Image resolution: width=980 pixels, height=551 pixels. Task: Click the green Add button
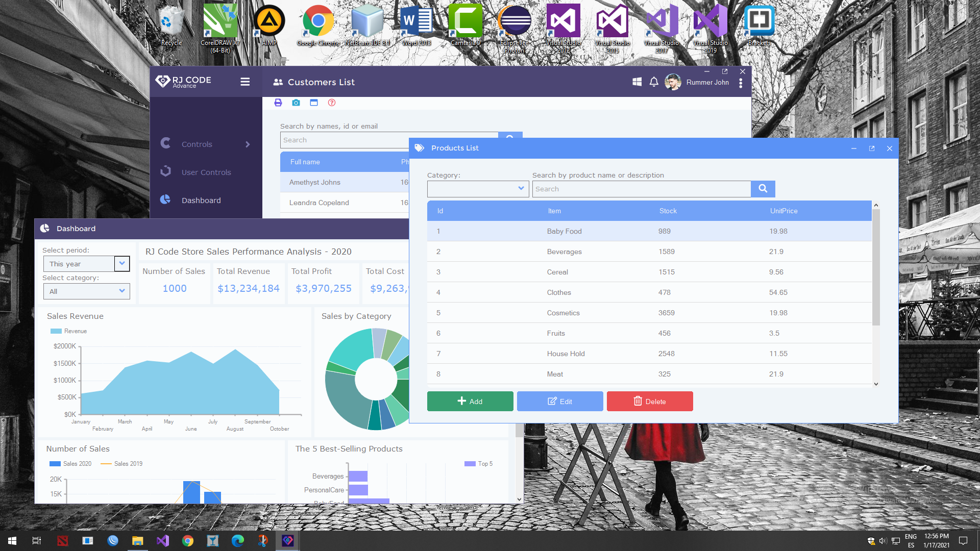pyautogui.click(x=470, y=401)
